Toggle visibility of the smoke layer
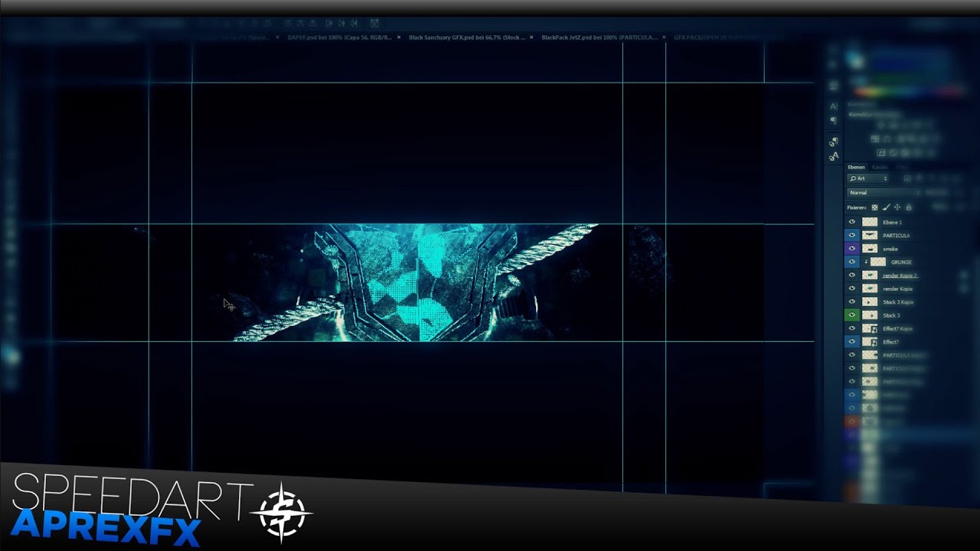This screenshot has height=551, width=980. click(x=851, y=249)
